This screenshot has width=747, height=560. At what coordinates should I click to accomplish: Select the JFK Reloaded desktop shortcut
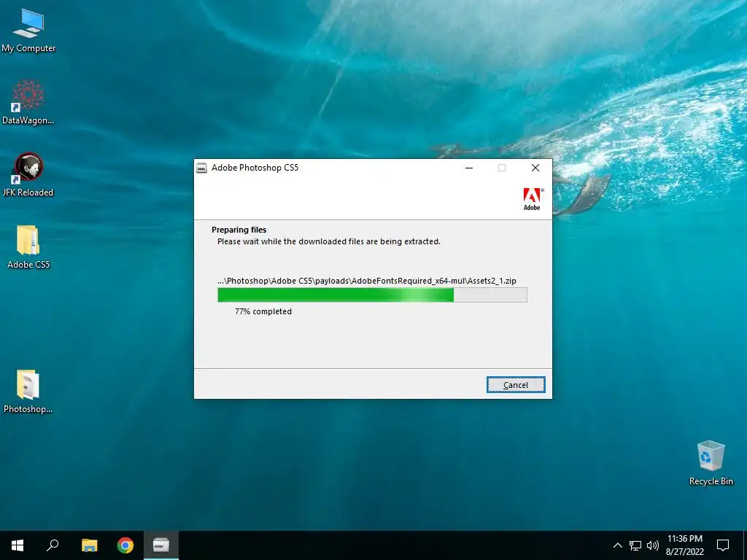pos(28,175)
